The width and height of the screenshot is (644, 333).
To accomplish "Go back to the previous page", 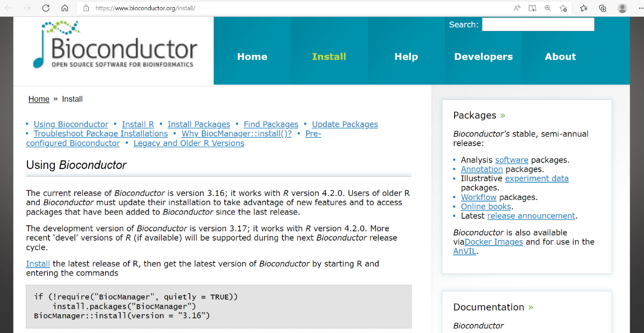I will tap(9, 8).
